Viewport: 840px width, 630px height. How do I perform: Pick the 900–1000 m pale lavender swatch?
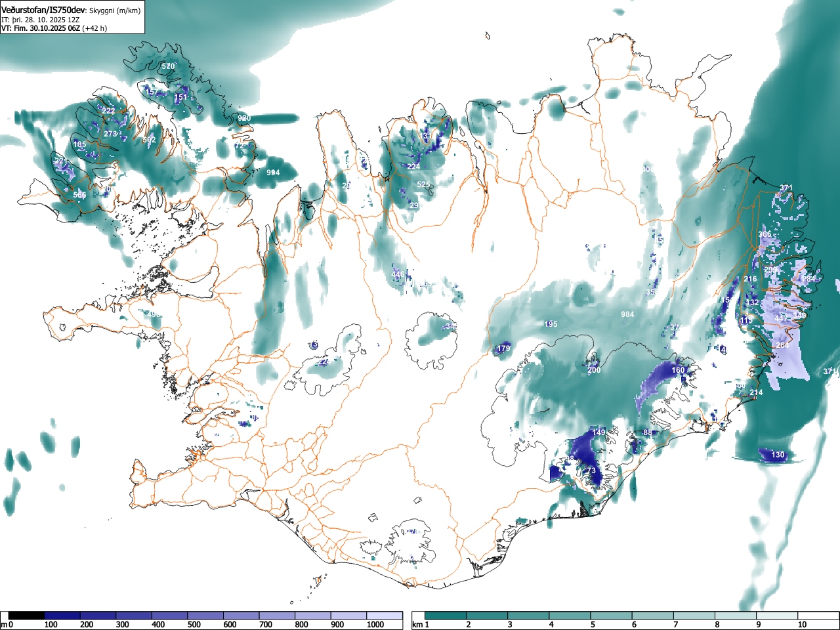[348, 616]
